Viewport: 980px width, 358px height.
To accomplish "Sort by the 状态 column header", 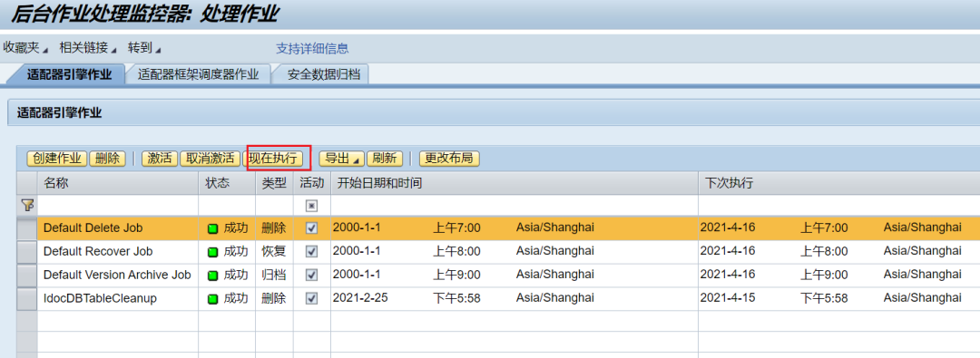I will (227, 183).
